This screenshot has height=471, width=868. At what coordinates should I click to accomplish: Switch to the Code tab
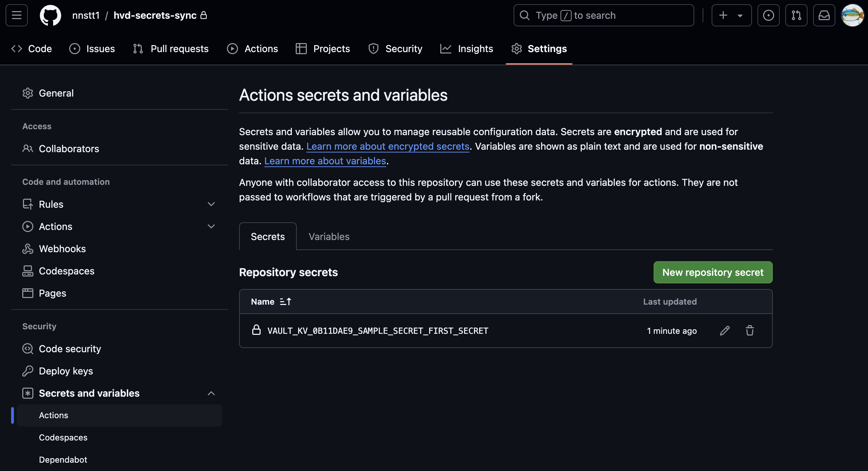click(x=32, y=49)
